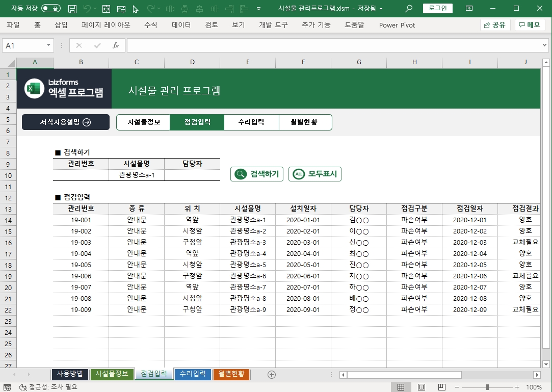Screen dimensions: 552x392
Task: Click the Save icon in title bar
Action: [x=72, y=9]
